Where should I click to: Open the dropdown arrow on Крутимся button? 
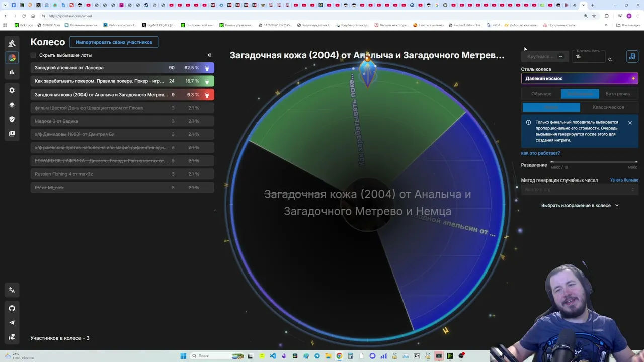[x=560, y=57]
